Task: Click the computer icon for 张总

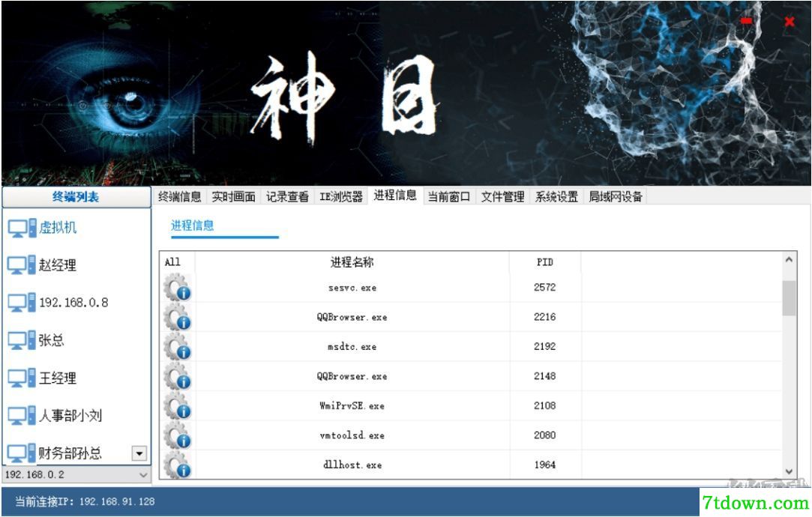Action: coord(22,340)
